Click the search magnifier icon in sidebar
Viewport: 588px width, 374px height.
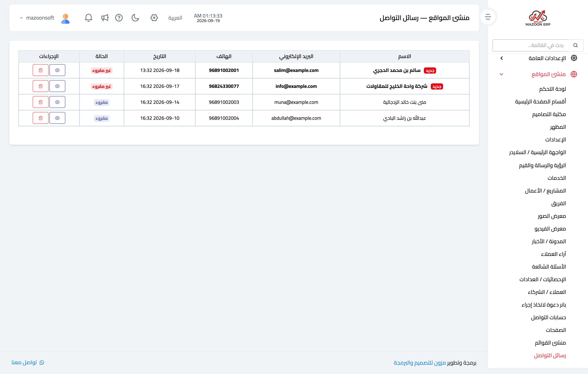tap(576, 45)
